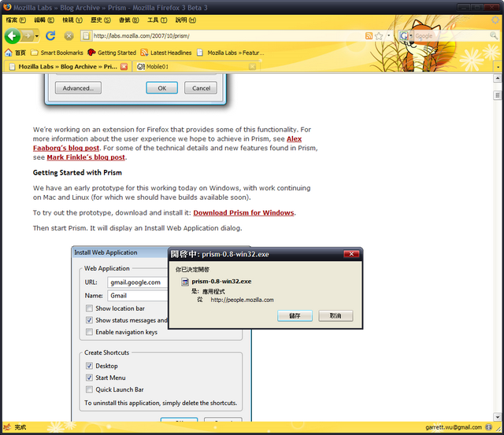The image size is (504, 435).
Task: Open the address bar history dropdown
Action: 388,35
